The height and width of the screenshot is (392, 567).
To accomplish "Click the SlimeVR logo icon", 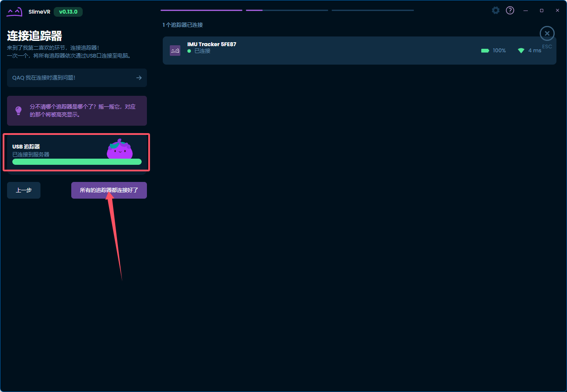I will 14,12.
